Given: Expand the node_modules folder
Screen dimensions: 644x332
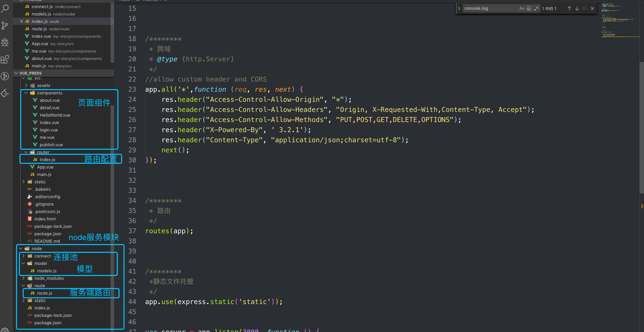Looking at the screenshot, I should click(x=24, y=278).
